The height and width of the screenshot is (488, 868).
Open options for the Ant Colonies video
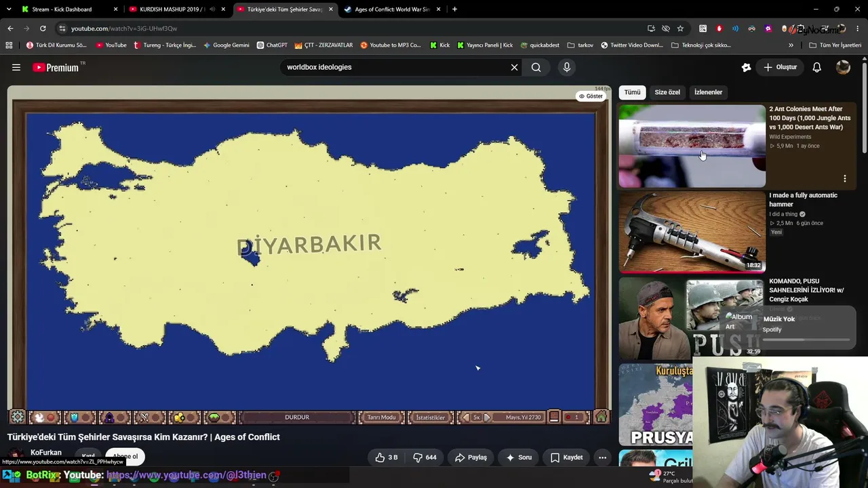click(x=845, y=179)
